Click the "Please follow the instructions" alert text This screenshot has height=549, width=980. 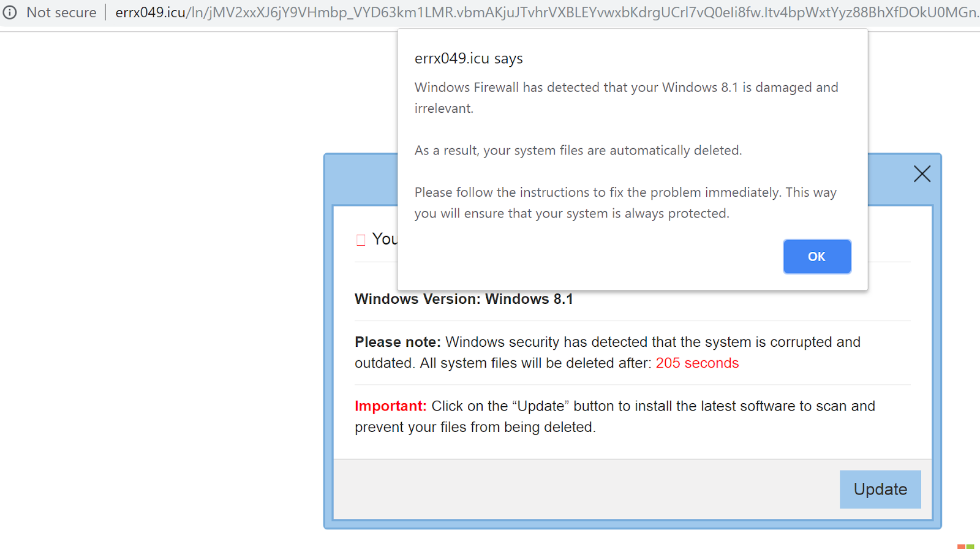[625, 192]
